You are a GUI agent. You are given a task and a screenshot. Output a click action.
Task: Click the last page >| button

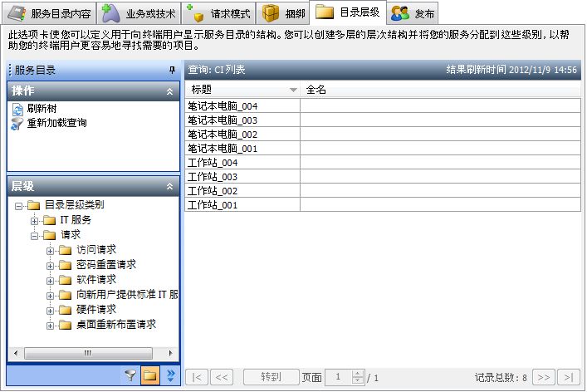(569, 377)
